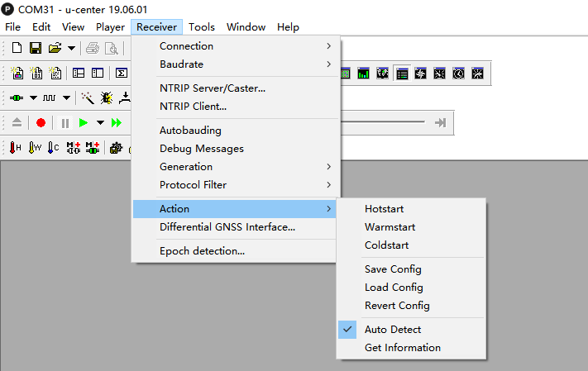Click the Coldstart blue thermometer icon
The width and height of the screenshot is (588, 371).
54,148
